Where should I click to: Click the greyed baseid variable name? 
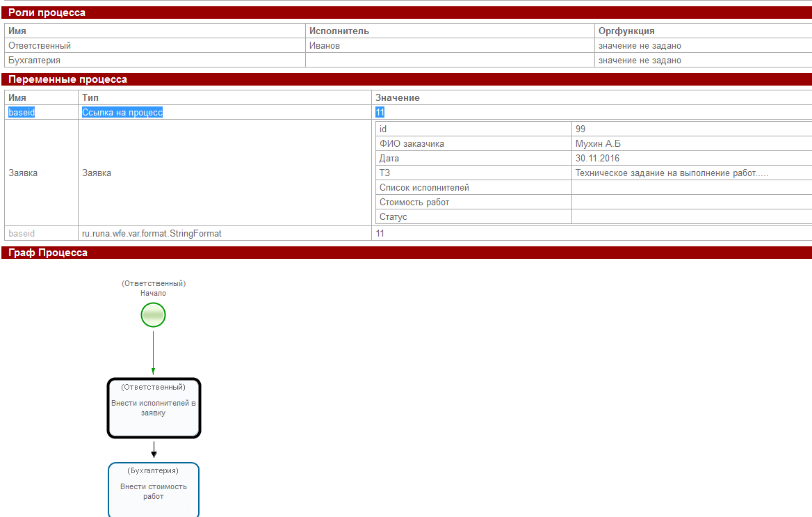tap(22, 233)
